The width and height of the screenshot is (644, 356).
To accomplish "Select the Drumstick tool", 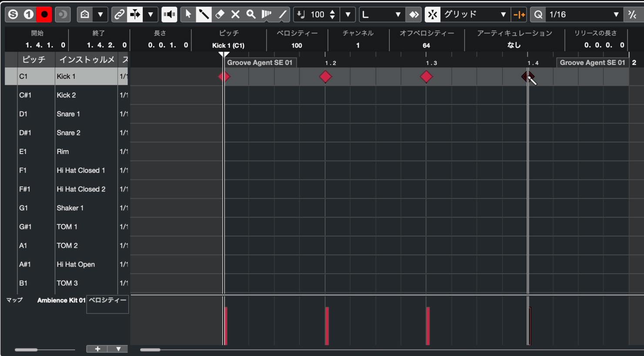I will click(x=204, y=14).
